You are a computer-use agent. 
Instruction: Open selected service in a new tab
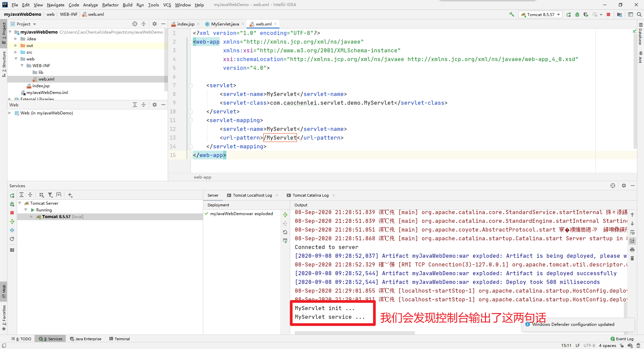pos(59,195)
